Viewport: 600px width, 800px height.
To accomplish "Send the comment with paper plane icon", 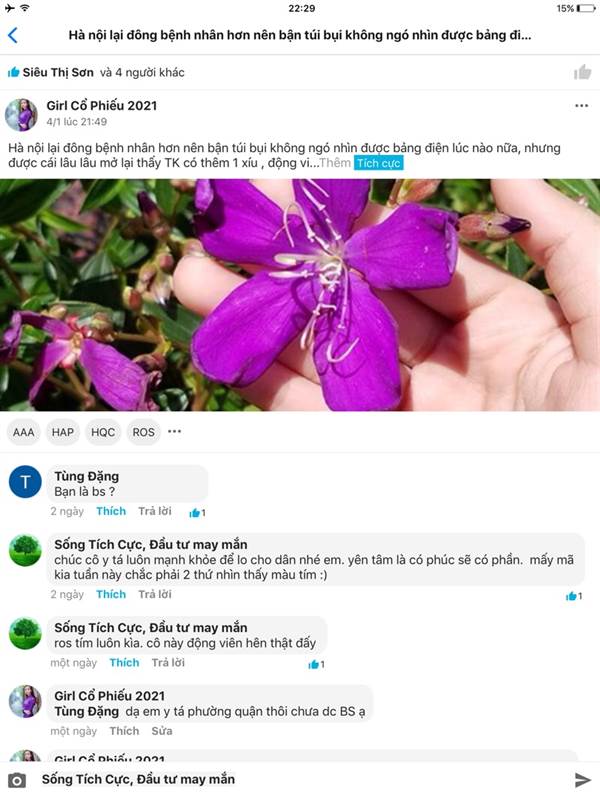I will point(583,780).
